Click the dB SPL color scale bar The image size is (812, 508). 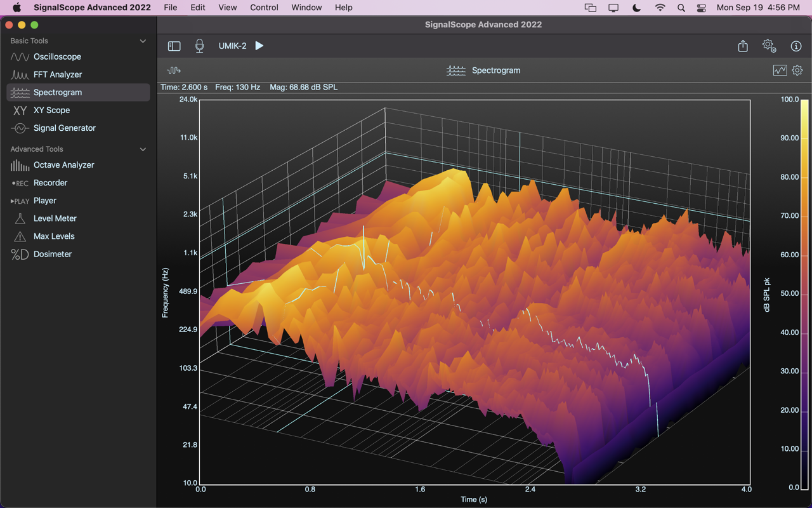tap(804, 293)
